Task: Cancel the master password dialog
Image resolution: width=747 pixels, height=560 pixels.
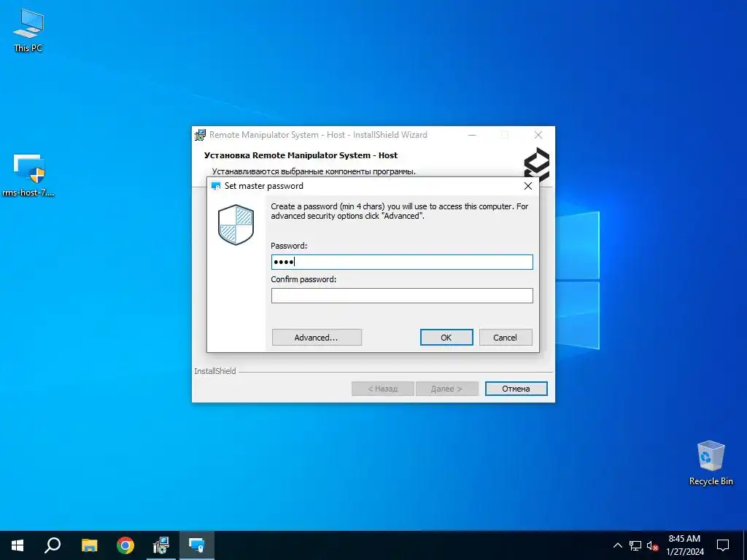Action: click(x=505, y=338)
